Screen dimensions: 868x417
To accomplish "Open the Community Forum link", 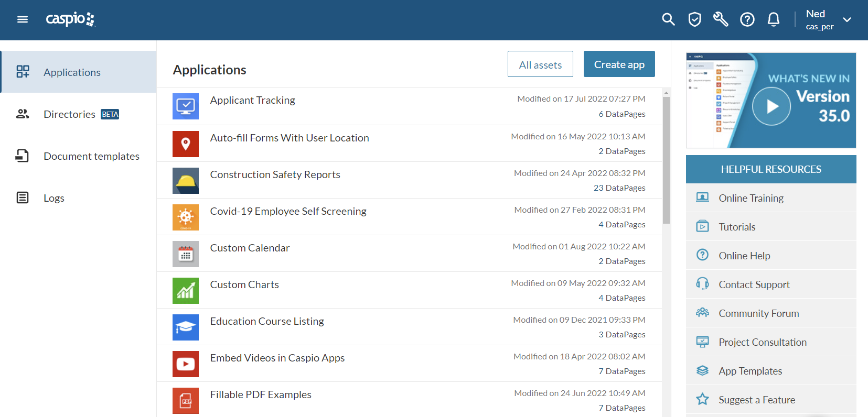I will [758, 313].
